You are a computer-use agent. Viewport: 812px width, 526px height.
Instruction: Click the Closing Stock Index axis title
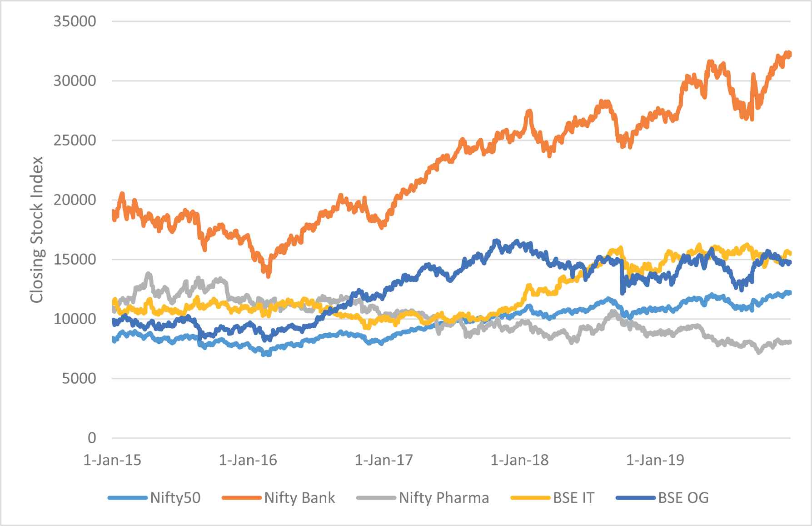point(36,230)
